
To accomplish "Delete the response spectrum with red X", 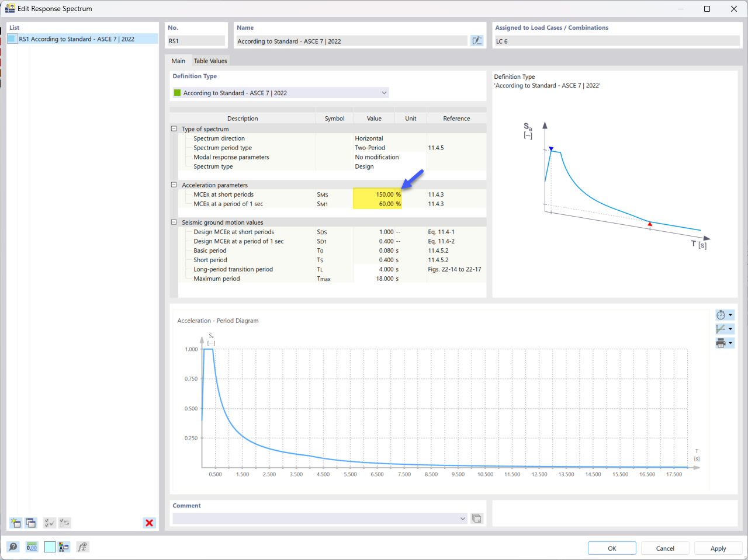I will point(149,523).
